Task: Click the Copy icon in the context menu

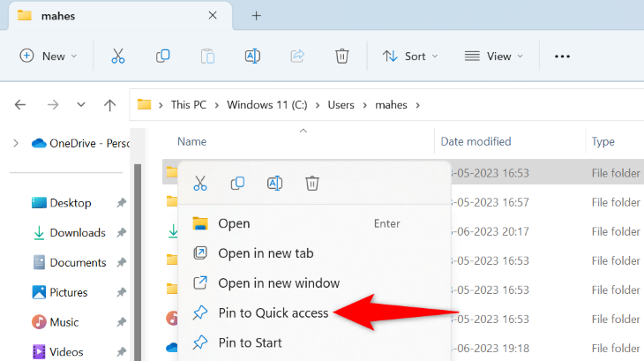Action: [x=237, y=184]
